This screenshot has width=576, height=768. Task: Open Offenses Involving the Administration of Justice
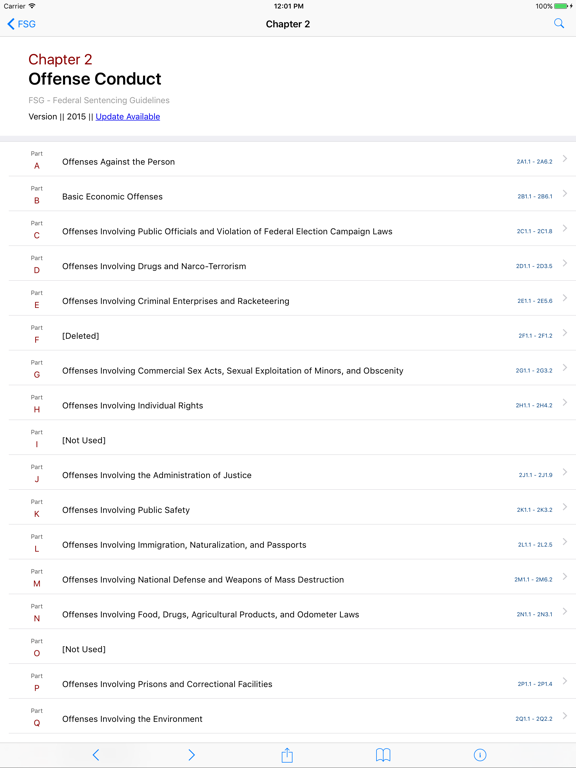pyautogui.click(x=288, y=472)
